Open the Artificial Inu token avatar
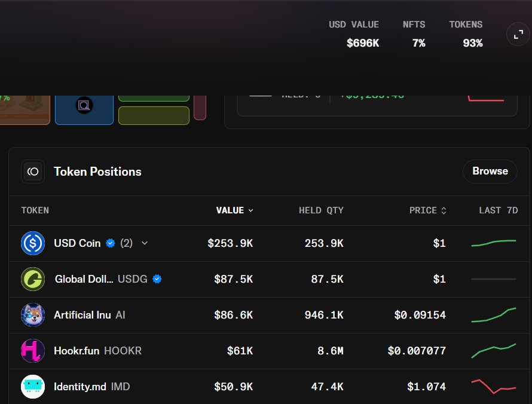The height and width of the screenshot is (404, 532). point(33,315)
